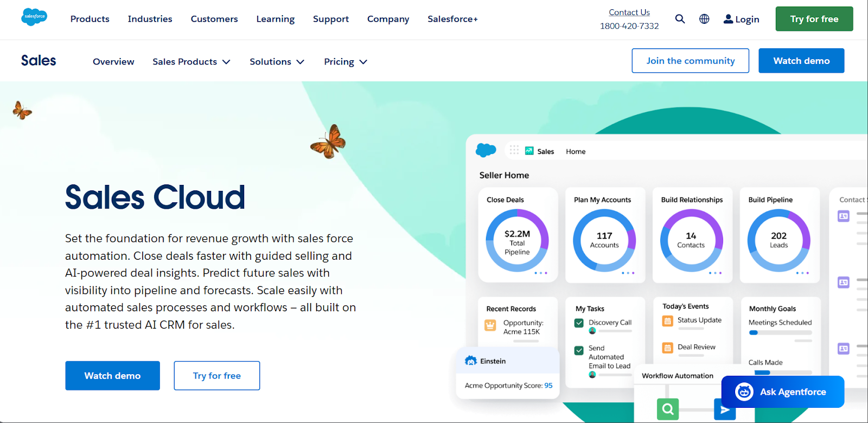868x423 pixels.
Task: Click the three dots on Plan My Accounts card
Action: coord(628,273)
